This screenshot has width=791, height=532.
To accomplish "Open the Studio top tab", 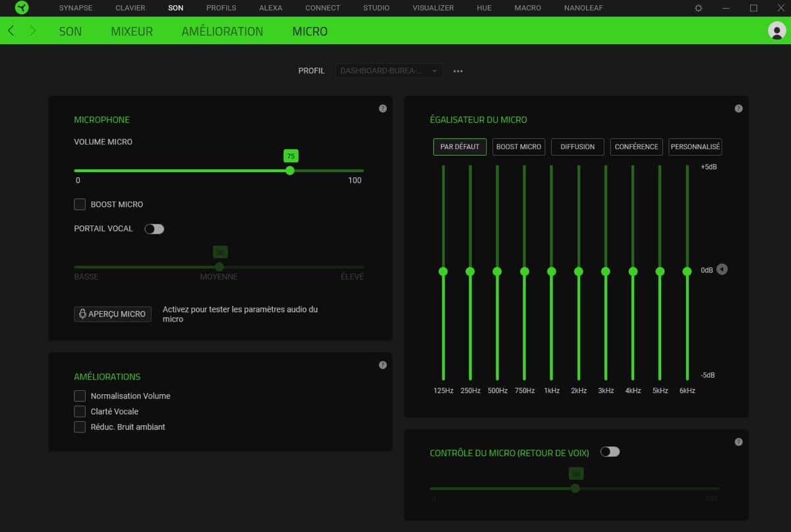I will [376, 8].
